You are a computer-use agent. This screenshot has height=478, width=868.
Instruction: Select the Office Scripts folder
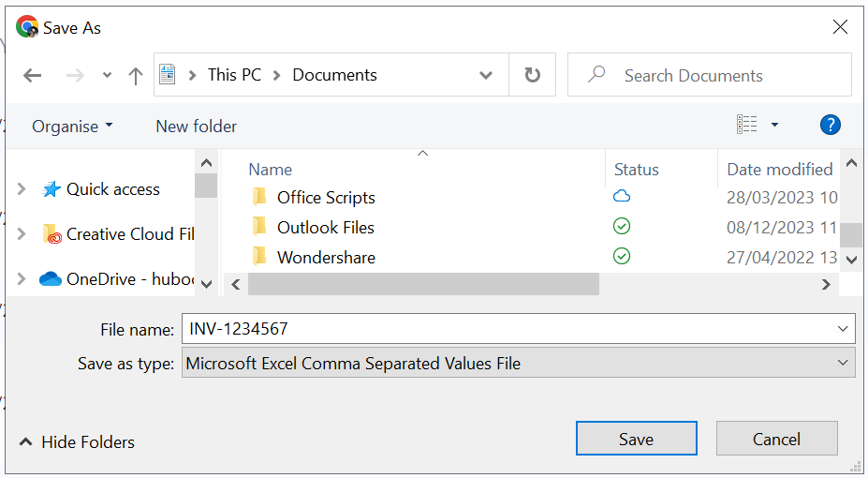pyautogui.click(x=325, y=198)
